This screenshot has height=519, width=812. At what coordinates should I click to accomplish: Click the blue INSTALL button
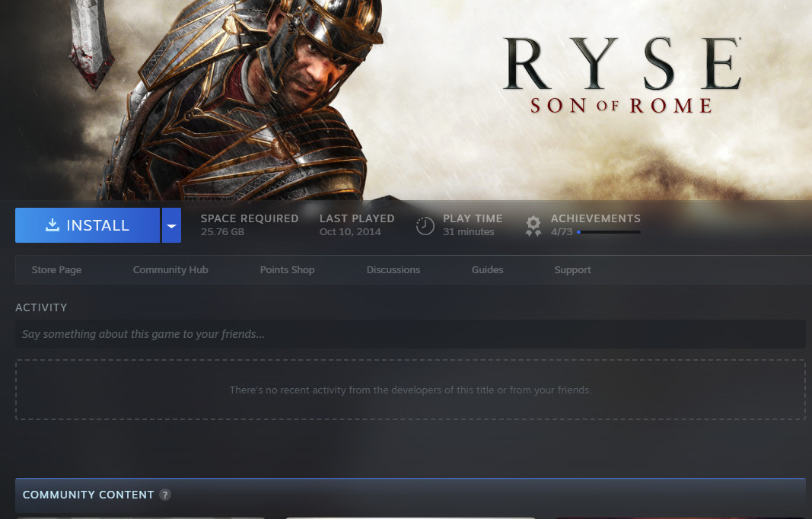click(88, 225)
